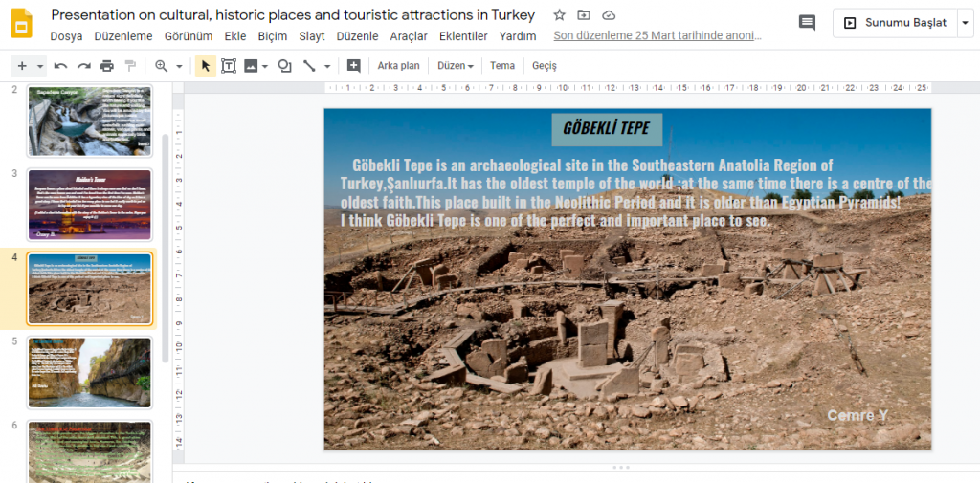Image resolution: width=980 pixels, height=483 pixels.
Task: Select slide 3 Maiden's Tower thumbnail
Action: coord(89,205)
